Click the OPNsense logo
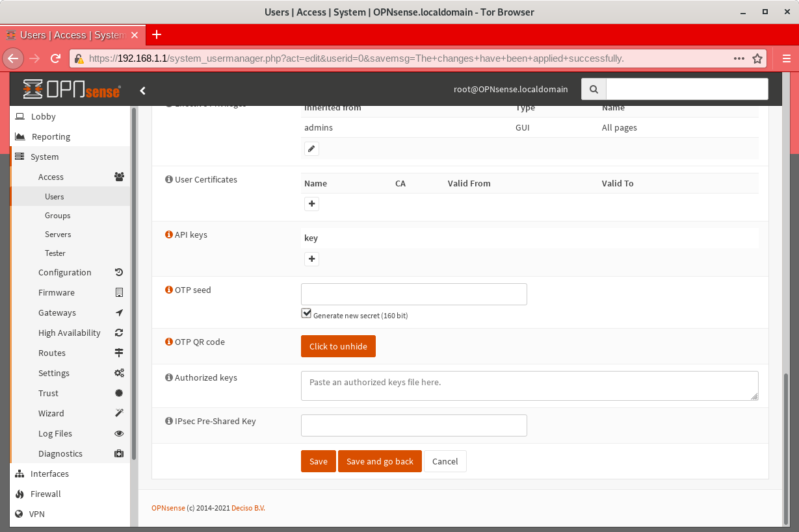The width and height of the screenshot is (799, 532). [x=72, y=90]
